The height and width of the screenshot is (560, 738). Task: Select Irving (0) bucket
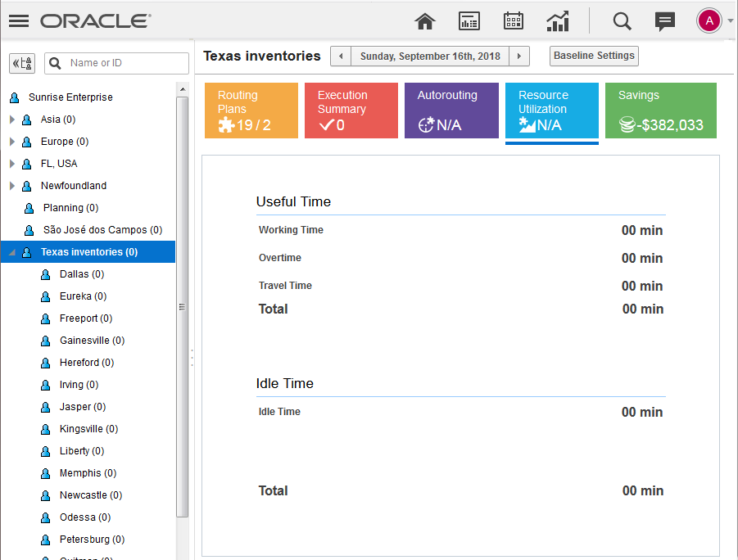point(79,385)
